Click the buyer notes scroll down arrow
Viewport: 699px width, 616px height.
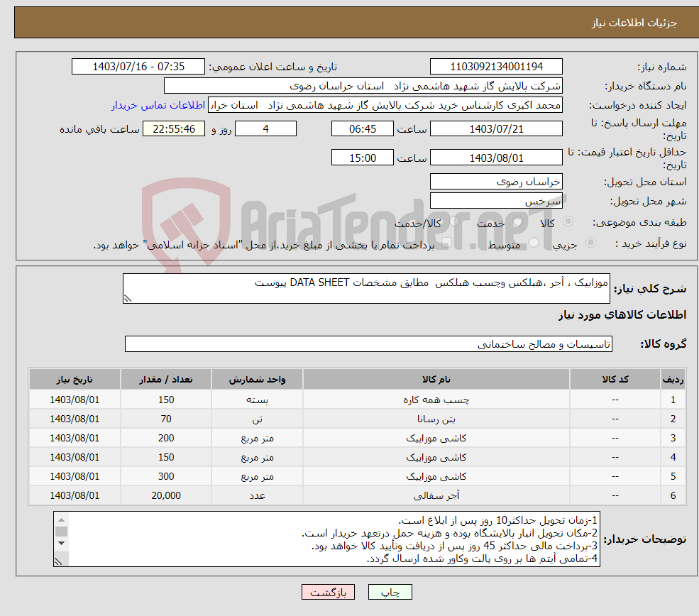62,543
